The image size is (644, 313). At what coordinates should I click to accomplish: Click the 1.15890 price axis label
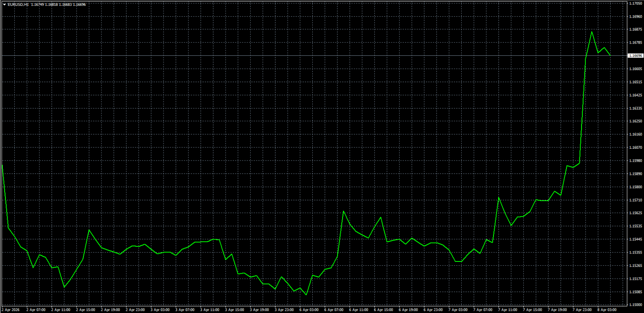[x=636, y=174]
